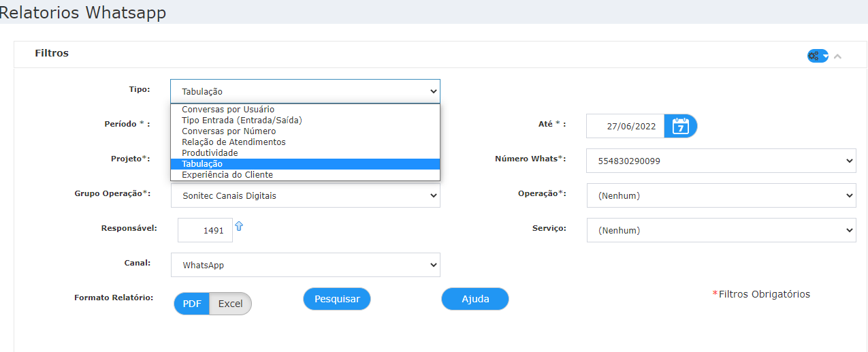Viewport: 868px width, 352px height.
Task: Click the Responsável up arrow icon
Action: (x=239, y=226)
